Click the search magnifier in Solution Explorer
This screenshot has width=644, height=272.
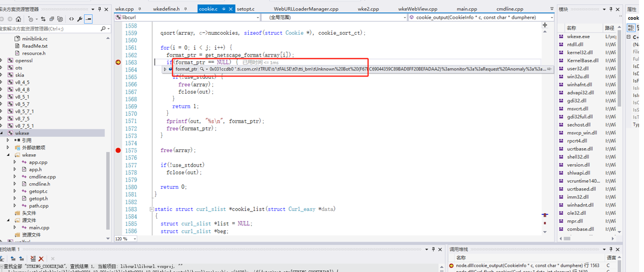click(x=103, y=29)
